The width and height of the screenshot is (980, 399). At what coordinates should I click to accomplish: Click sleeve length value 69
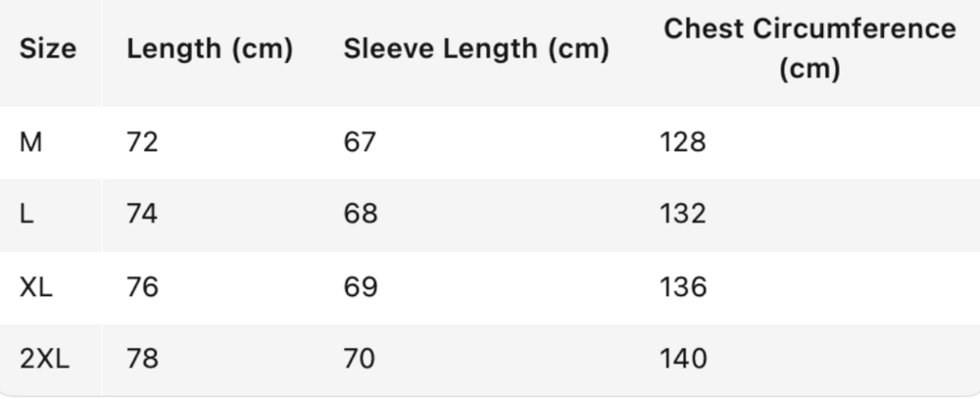coord(360,287)
